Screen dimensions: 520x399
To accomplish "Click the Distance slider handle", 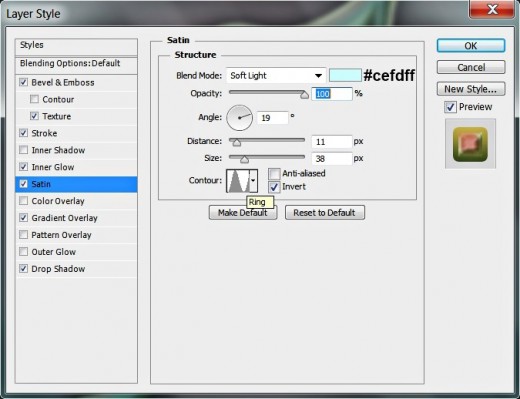I will [x=236, y=143].
